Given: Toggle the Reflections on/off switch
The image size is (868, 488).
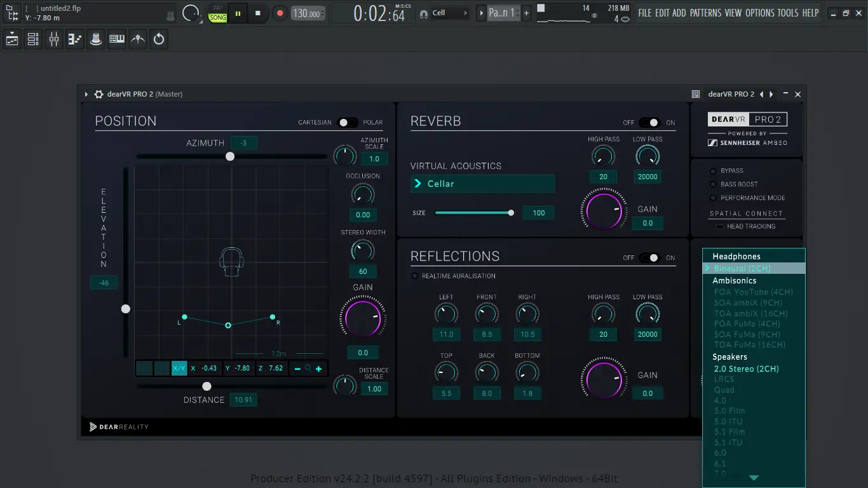Looking at the screenshot, I should (x=649, y=258).
